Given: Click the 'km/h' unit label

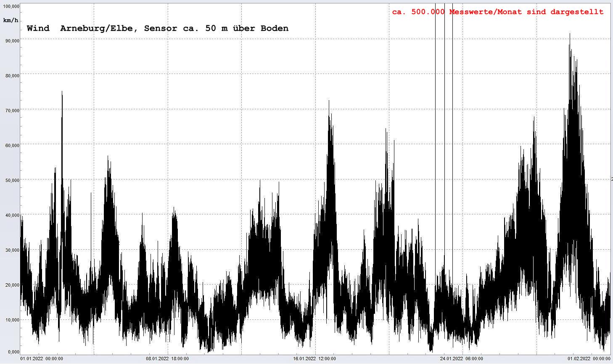Looking at the screenshot, I should pyautogui.click(x=11, y=20).
